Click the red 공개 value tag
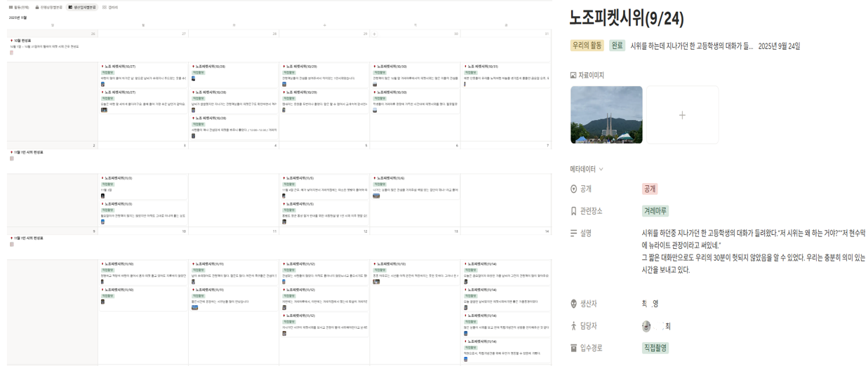Image resolution: width=868 pixels, height=366 pixels. [x=650, y=189]
